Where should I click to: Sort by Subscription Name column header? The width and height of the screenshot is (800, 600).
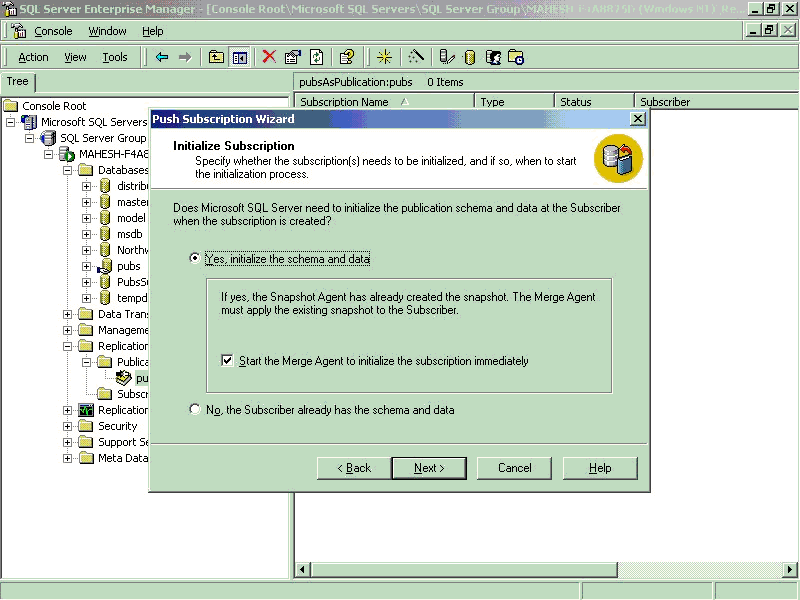(x=384, y=102)
